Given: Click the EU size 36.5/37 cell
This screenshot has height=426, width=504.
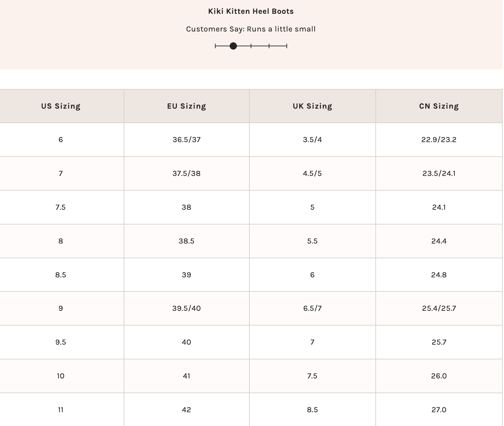Looking at the screenshot, I should coord(187,140).
